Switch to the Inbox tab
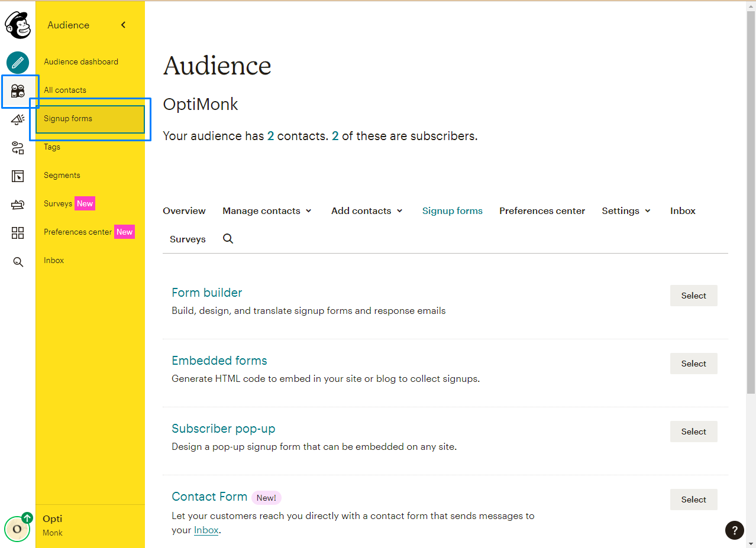The width and height of the screenshot is (756, 548). coord(683,211)
